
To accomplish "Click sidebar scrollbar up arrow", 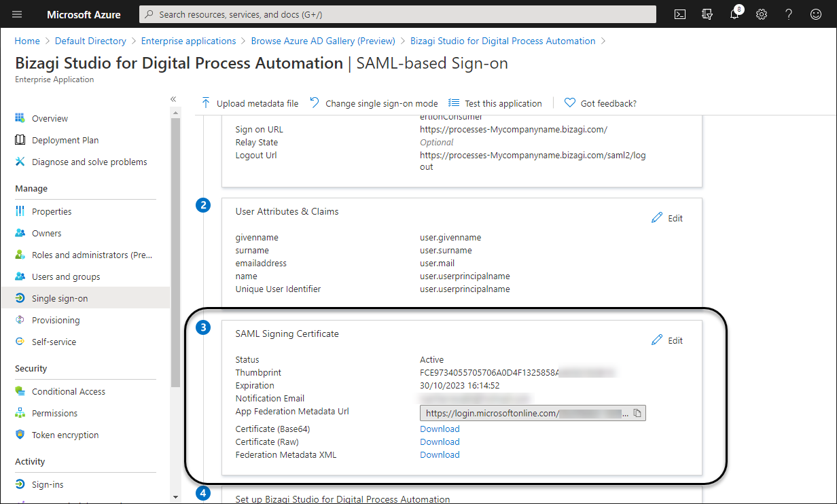I will pos(175,111).
